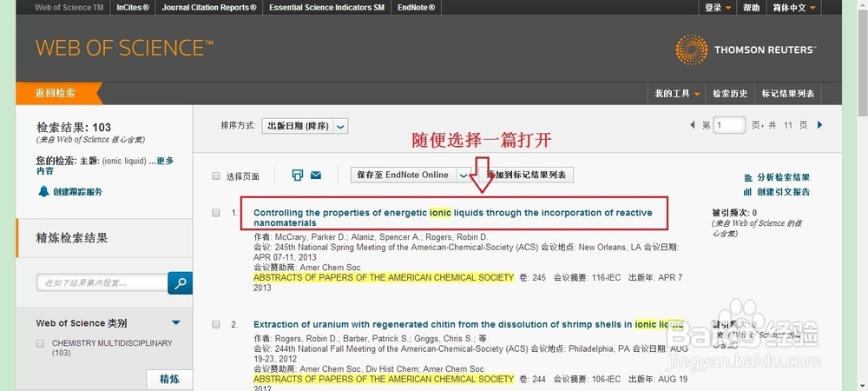This screenshot has width=868, height=391.
Task: Click the Web of Science logo
Action: tap(124, 48)
